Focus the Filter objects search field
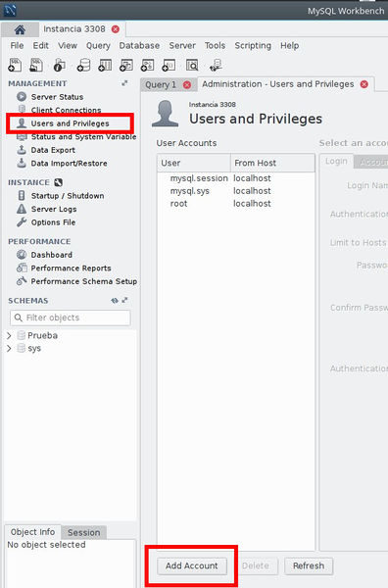 (x=71, y=318)
